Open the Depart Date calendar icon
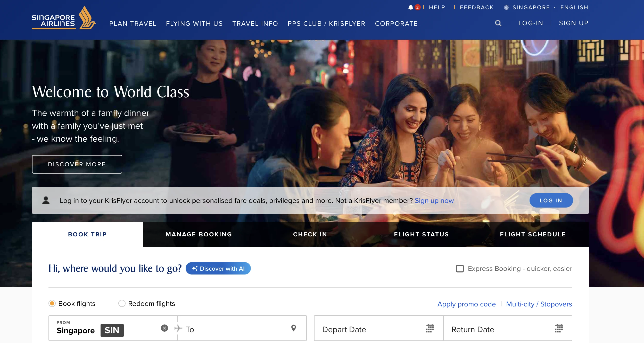The height and width of the screenshot is (343, 644). tap(430, 328)
